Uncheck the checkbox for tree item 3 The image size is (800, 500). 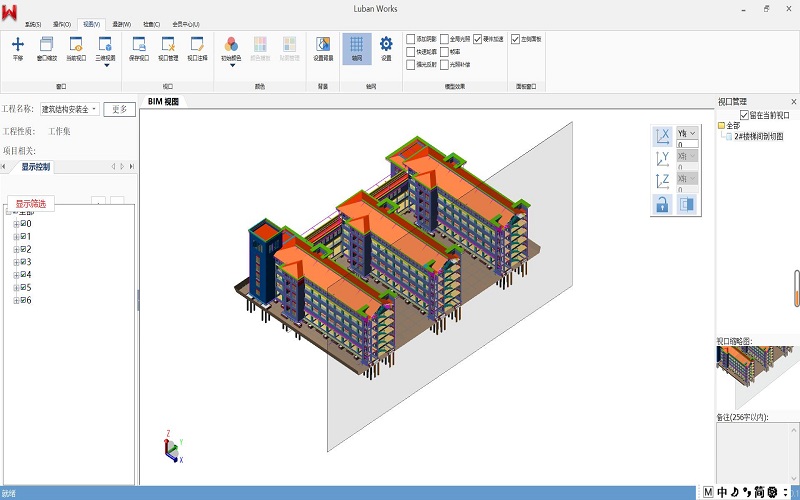coord(23,262)
